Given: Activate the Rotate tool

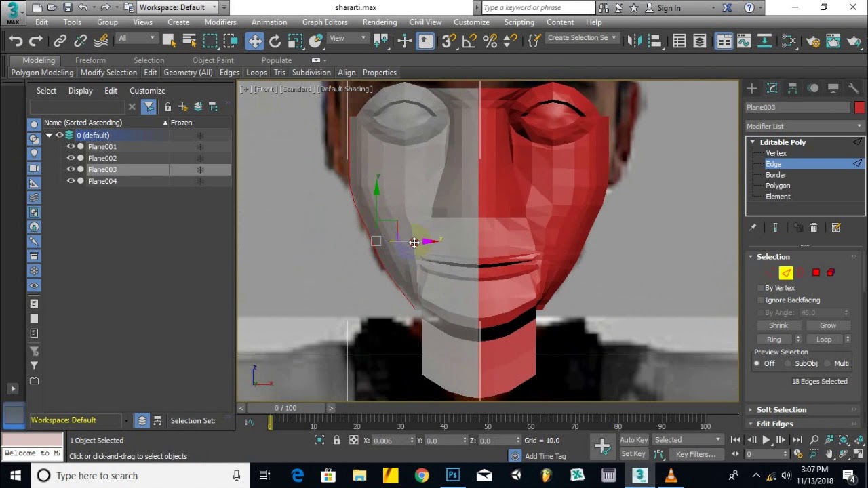Looking at the screenshot, I should (x=275, y=41).
